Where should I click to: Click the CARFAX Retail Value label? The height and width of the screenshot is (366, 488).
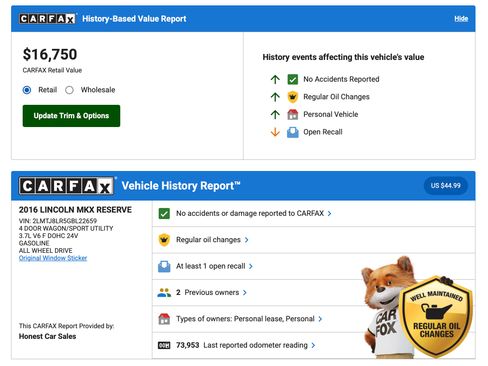(52, 70)
